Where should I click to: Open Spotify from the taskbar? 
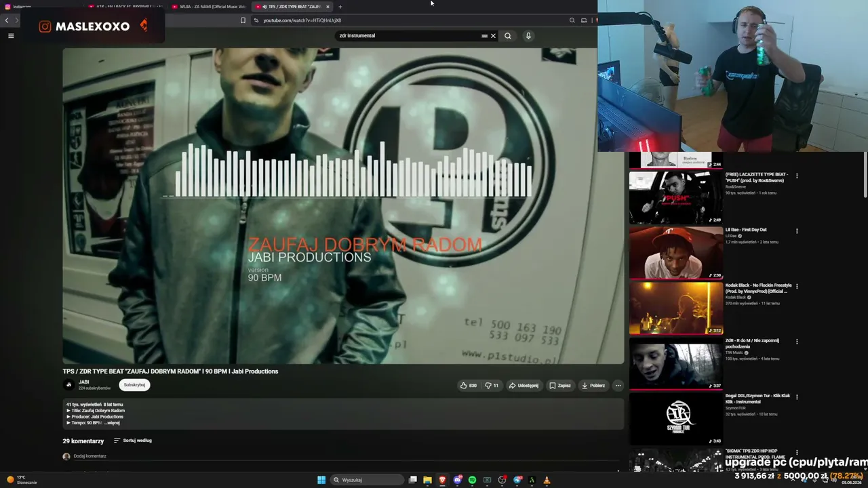click(472, 480)
